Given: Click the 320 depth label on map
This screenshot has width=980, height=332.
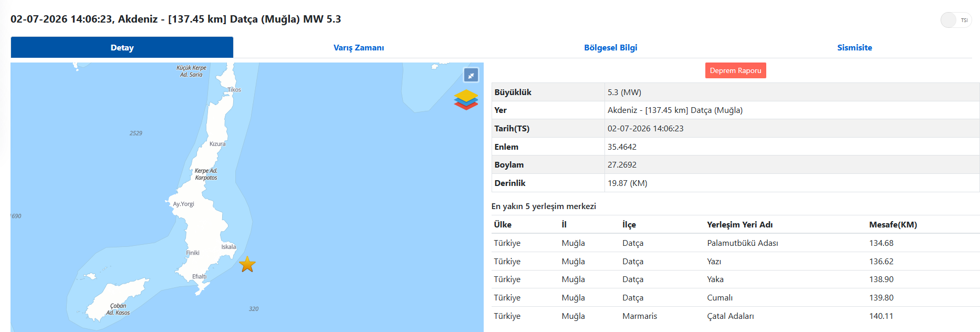Looking at the screenshot, I should coord(254,309).
